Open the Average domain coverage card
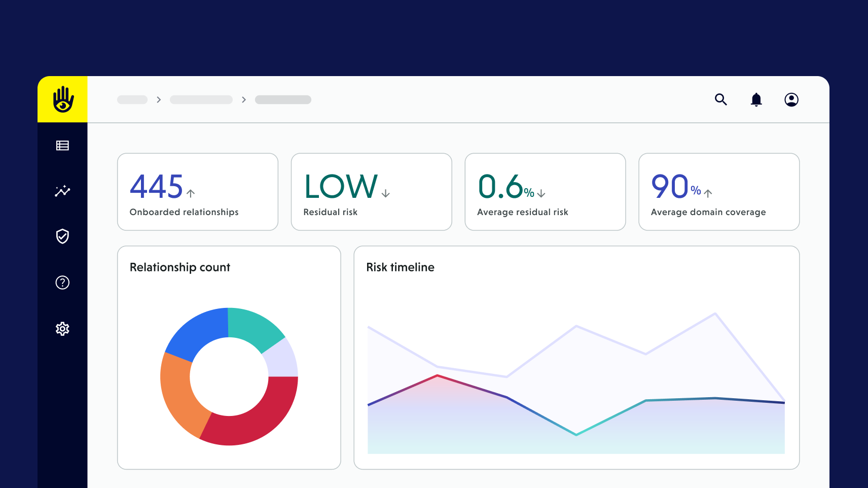 718,192
